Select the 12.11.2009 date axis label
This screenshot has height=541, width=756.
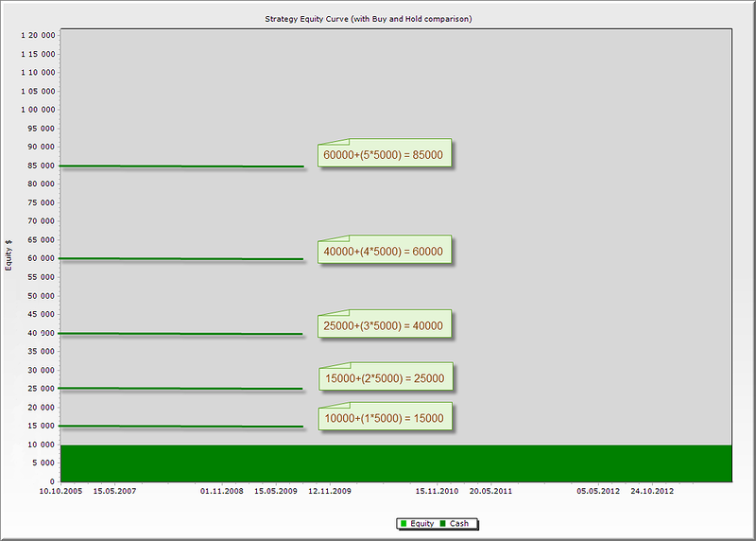point(329,492)
